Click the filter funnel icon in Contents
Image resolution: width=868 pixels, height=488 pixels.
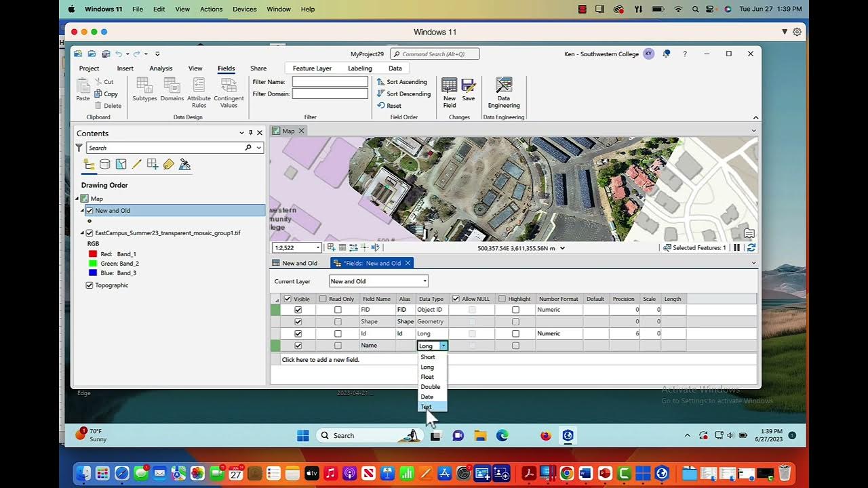79,148
